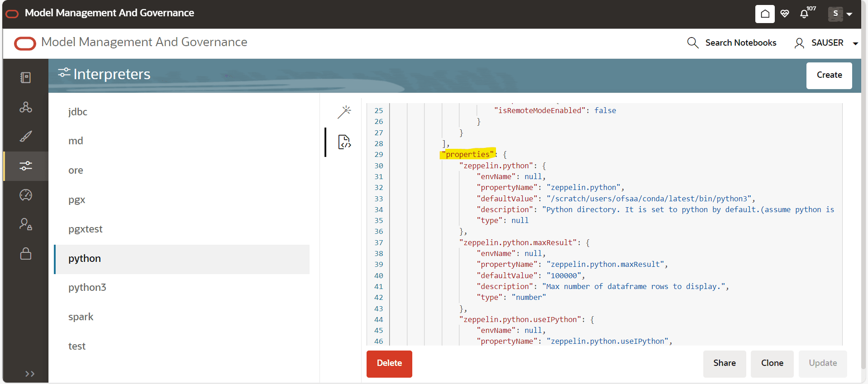The height and width of the screenshot is (384, 868).
Task: Select the jdbc interpreter
Action: tap(182, 112)
